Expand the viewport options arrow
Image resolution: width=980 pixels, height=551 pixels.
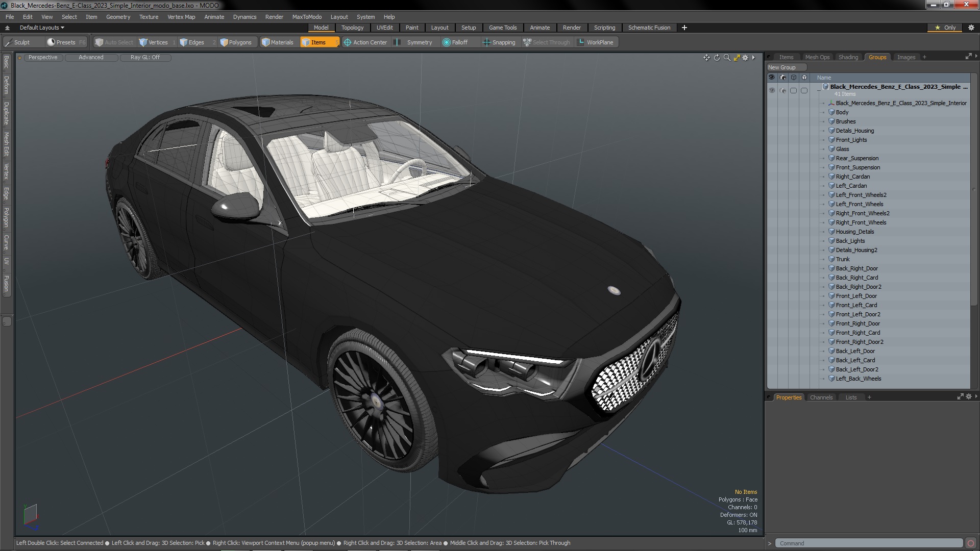[753, 58]
